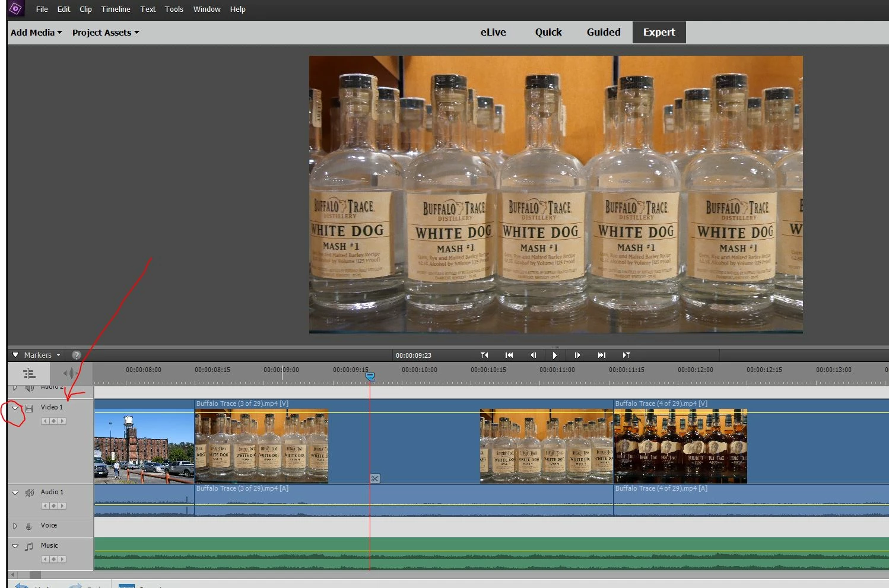Select the Expert view tab
Image resolution: width=889 pixels, height=588 pixels.
[x=659, y=32]
